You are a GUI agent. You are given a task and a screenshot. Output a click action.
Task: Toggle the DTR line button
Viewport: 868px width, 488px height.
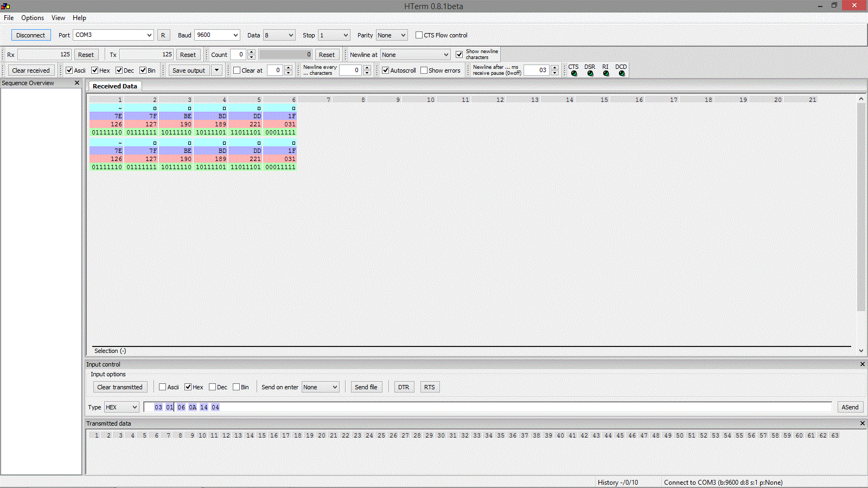point(404,387)
